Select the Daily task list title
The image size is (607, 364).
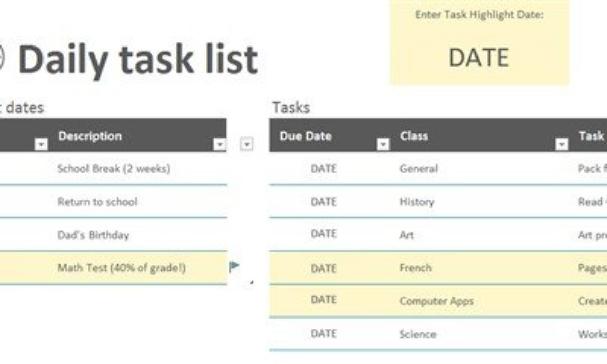click(138, 59)
